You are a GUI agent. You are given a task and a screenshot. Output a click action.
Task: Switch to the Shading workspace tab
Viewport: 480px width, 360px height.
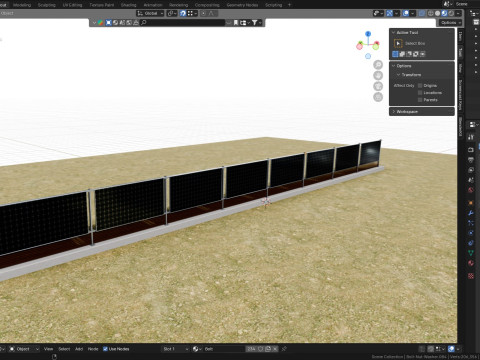coord(128,5)
